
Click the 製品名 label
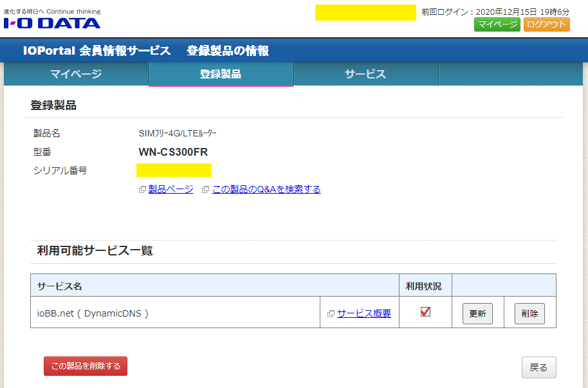[x=46, y=133]
